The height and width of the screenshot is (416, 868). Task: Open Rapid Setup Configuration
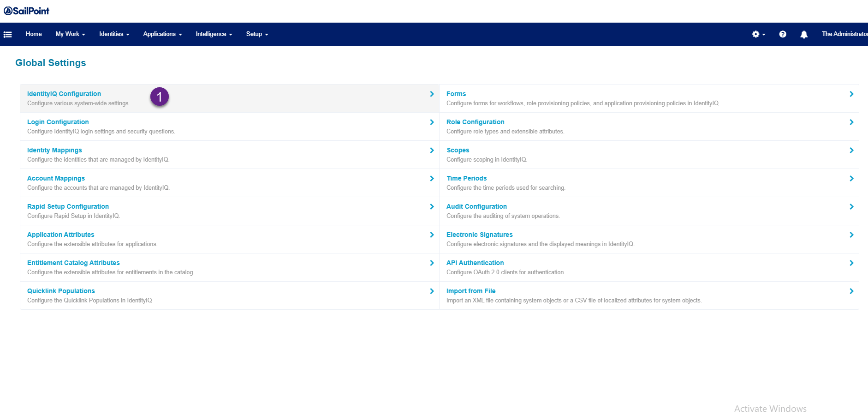click(x=68, y=206)
